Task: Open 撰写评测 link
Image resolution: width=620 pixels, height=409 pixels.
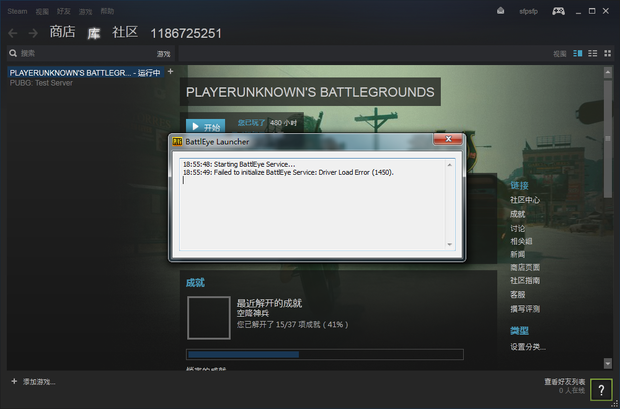Action: click(525, 309)
